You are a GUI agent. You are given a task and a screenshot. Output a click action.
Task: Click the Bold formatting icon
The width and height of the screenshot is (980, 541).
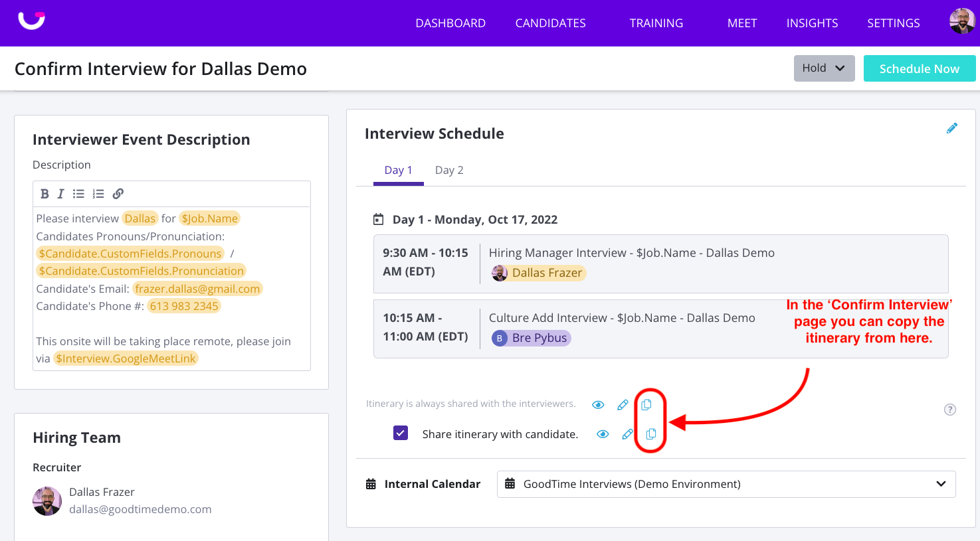45,194
